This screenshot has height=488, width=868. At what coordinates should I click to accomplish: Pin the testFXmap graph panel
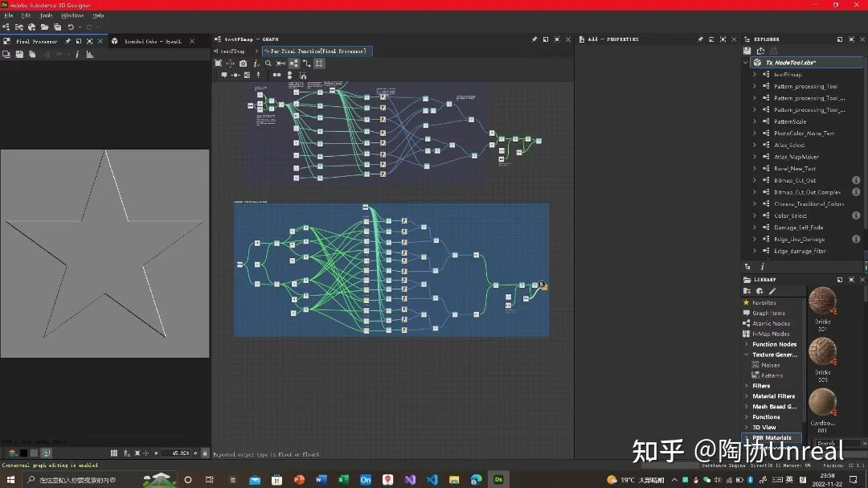[x=534, y=39]
